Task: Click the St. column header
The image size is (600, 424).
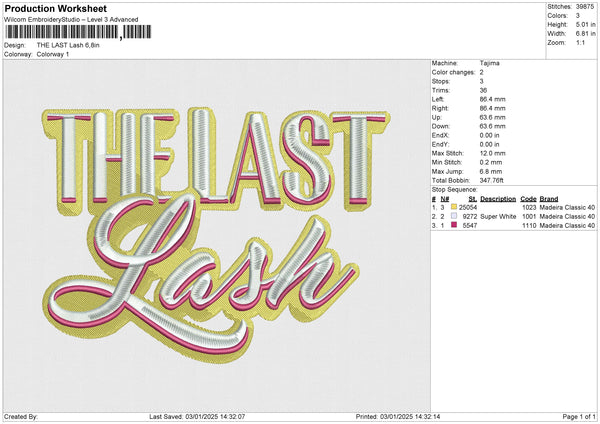Action: pyautogui.click(x=473, y=199)
